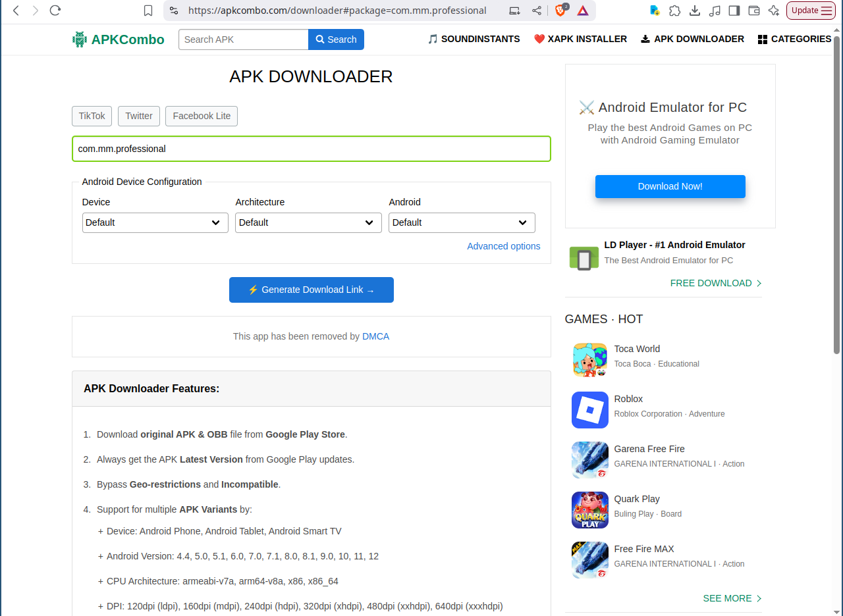This screenshot has width=843, height=616.
Task: Open Quark Play app icon
Action: [590, 510]
